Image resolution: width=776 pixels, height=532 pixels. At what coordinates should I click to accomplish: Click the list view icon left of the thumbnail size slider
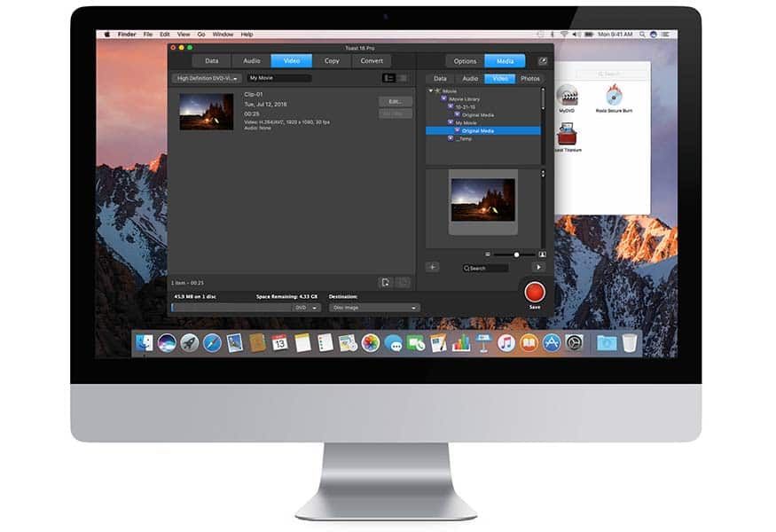coord(488,254)
